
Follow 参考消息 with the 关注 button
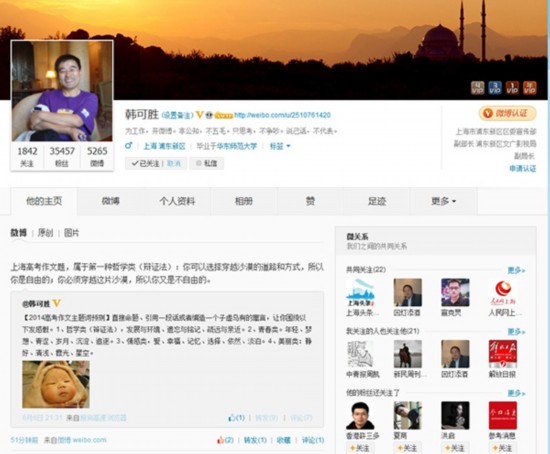[503, 448]
